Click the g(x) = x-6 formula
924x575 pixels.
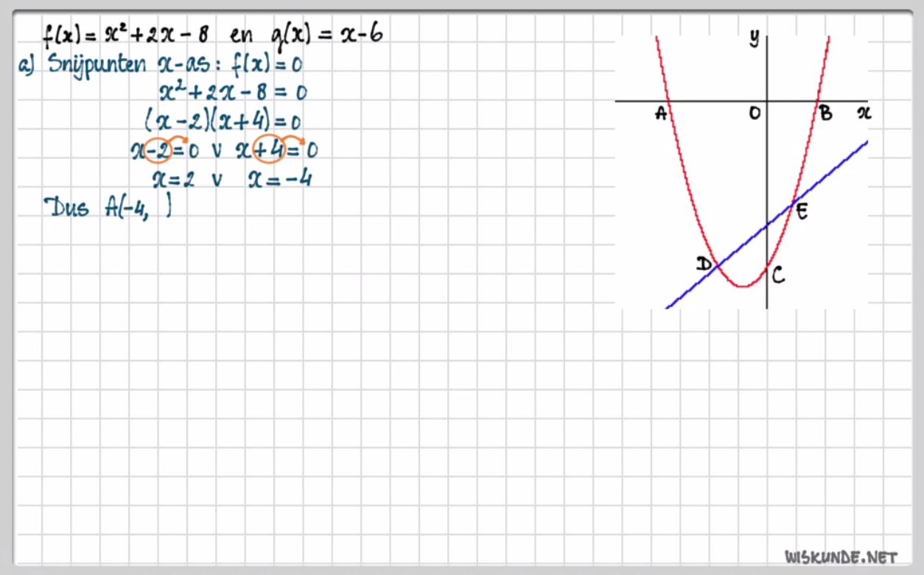326,35
